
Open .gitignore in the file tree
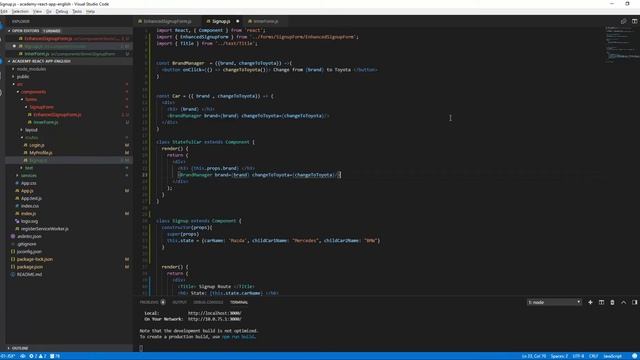click(x=27, y=244)
